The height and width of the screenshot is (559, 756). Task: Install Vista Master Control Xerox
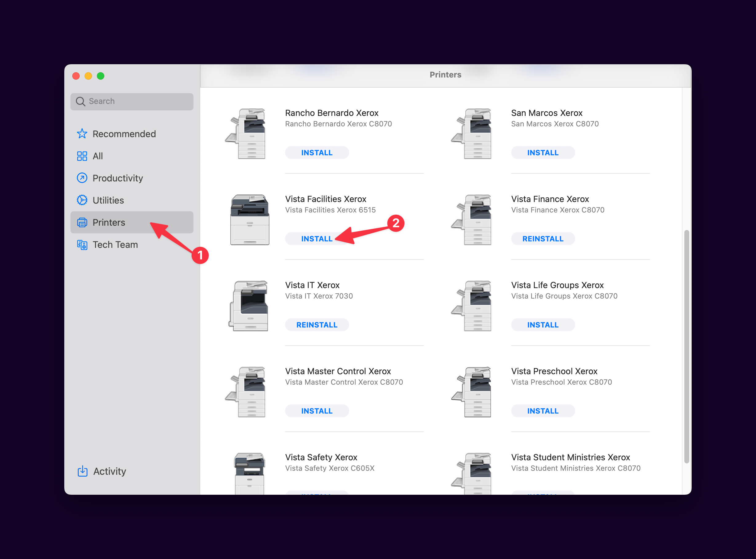(x=316, y=411)
